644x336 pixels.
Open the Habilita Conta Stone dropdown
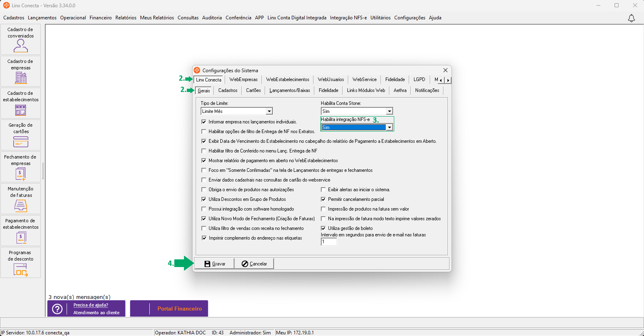(389, 111)
